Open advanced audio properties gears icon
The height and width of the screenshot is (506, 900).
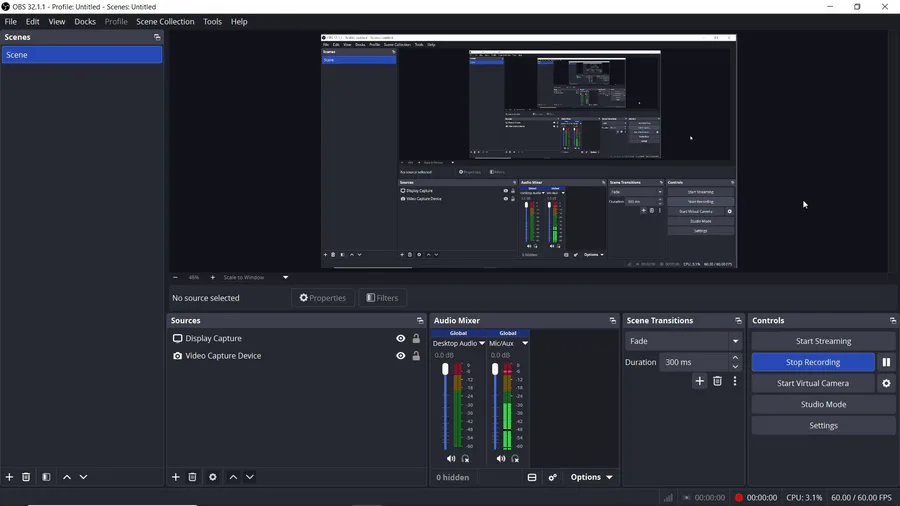pos(552,477)
